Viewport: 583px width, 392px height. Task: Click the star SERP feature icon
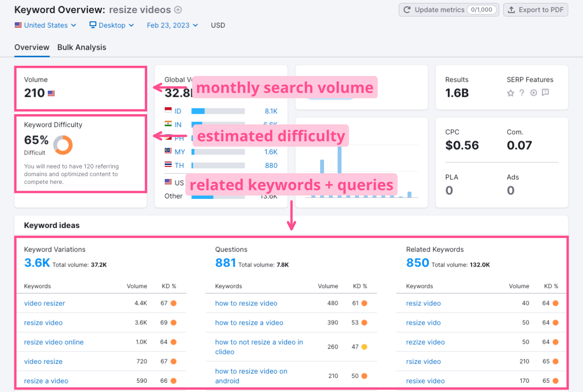click(510, 93)
